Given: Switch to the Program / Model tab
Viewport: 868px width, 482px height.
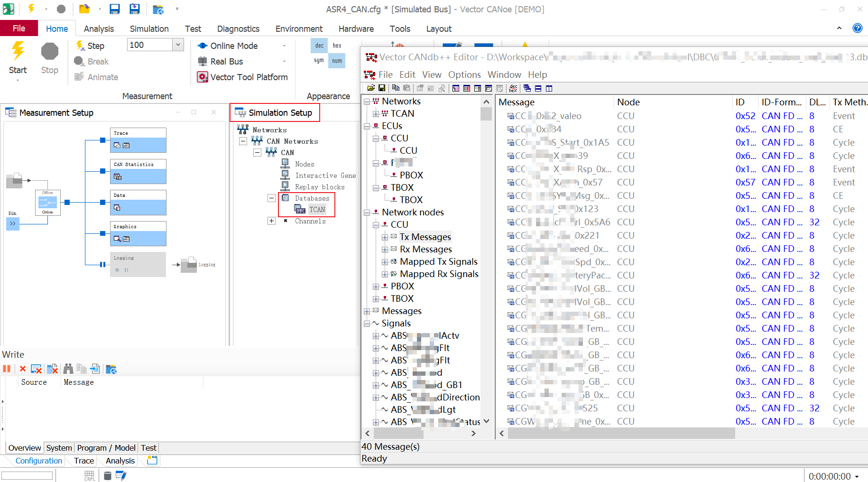Looking at the screenshot, I should [106, 448].
